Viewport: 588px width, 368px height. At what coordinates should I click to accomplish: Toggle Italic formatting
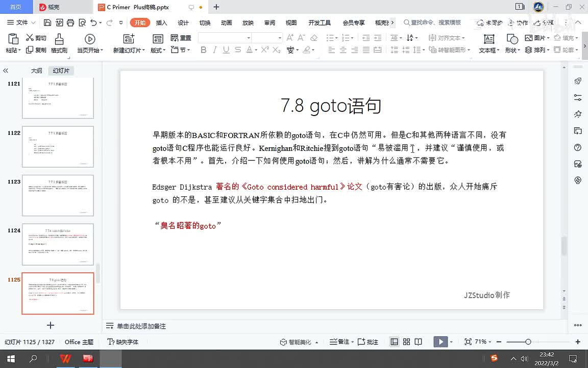[x=215, y=50]
